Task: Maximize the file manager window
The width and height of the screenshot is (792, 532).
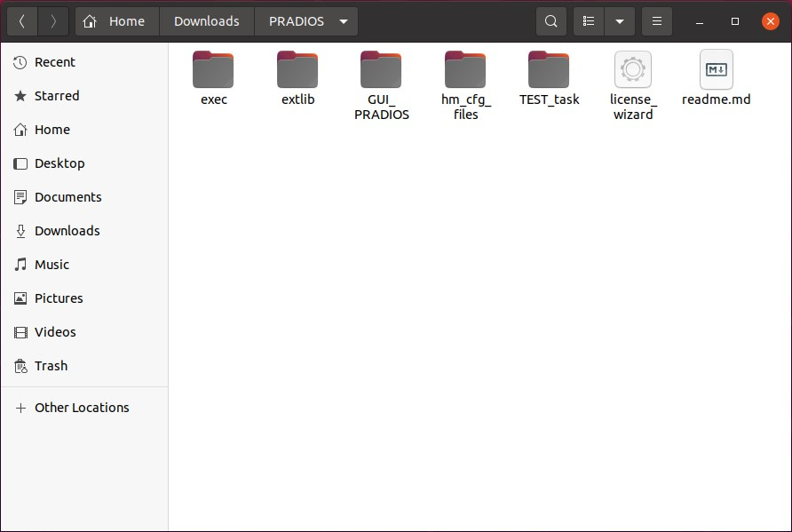Action: [x=735, y=21]
